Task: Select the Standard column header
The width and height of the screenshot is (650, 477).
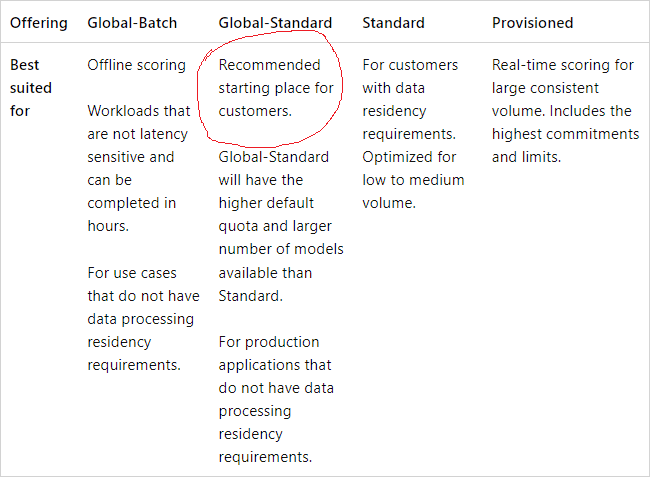Action: (x=393, y=22)
